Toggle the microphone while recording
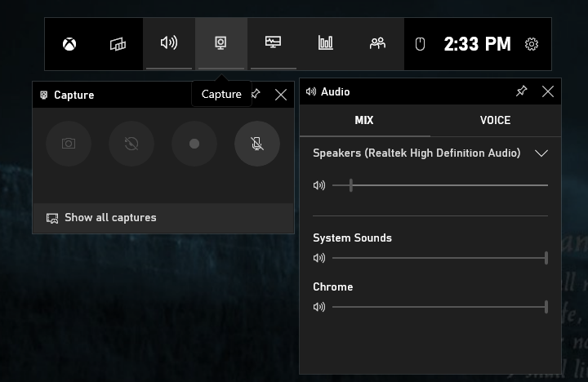This screenshot has width=588, height=382. pos(257,144)
